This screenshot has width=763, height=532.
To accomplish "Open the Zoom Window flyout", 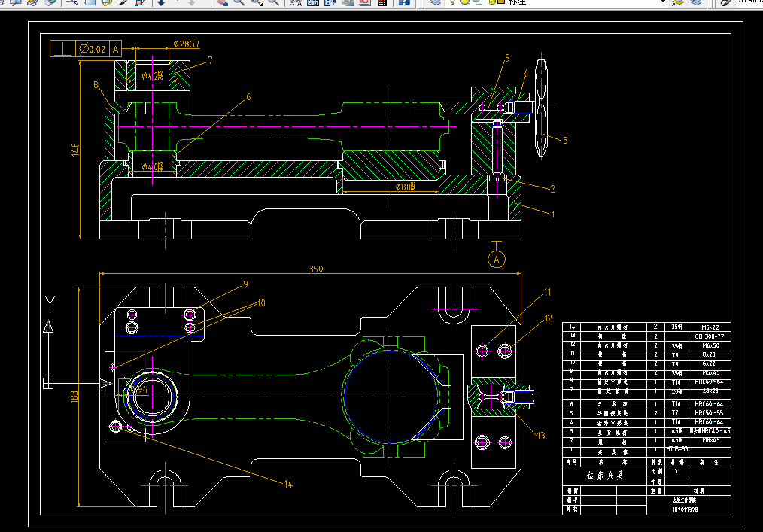I will pyautogui.click(x=257, y=2).
